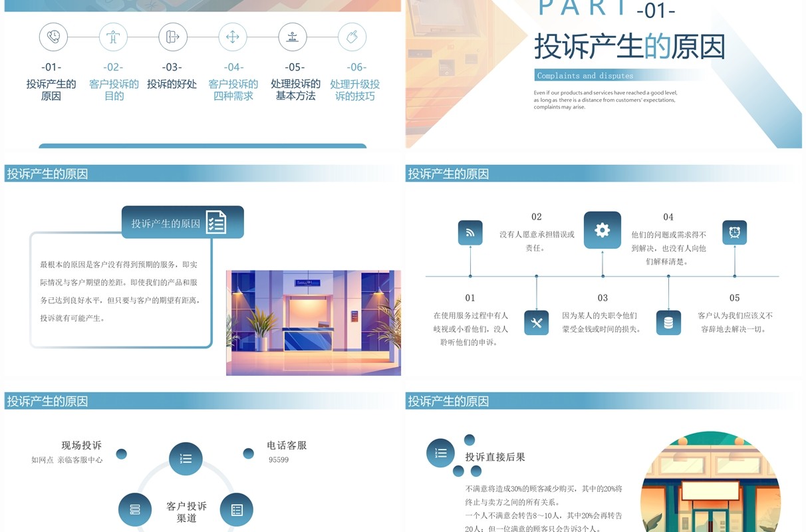Select the agenda label 处理投诉的基本方法
This screenshot has width=806, height=532.
(x=295, y=90)
